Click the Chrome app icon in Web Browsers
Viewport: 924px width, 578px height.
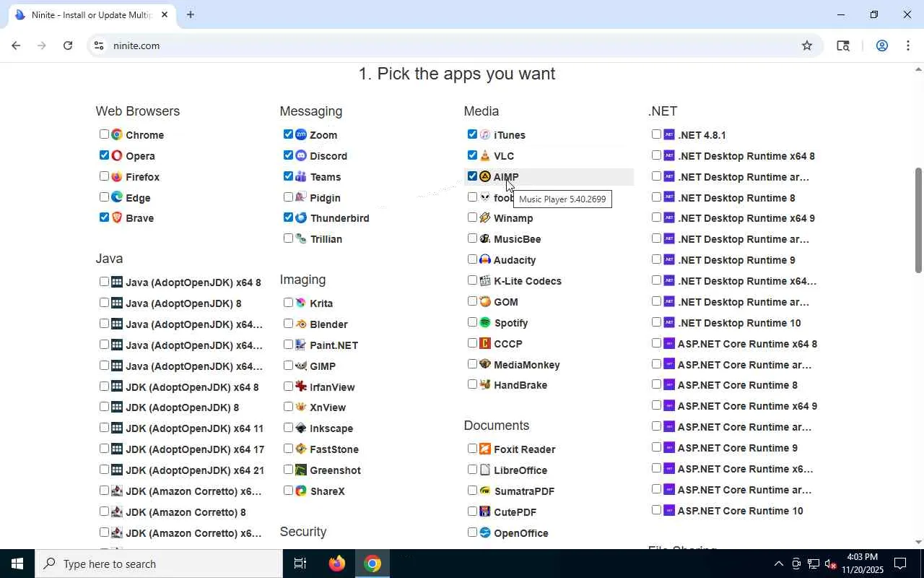[x=117, y=134]
